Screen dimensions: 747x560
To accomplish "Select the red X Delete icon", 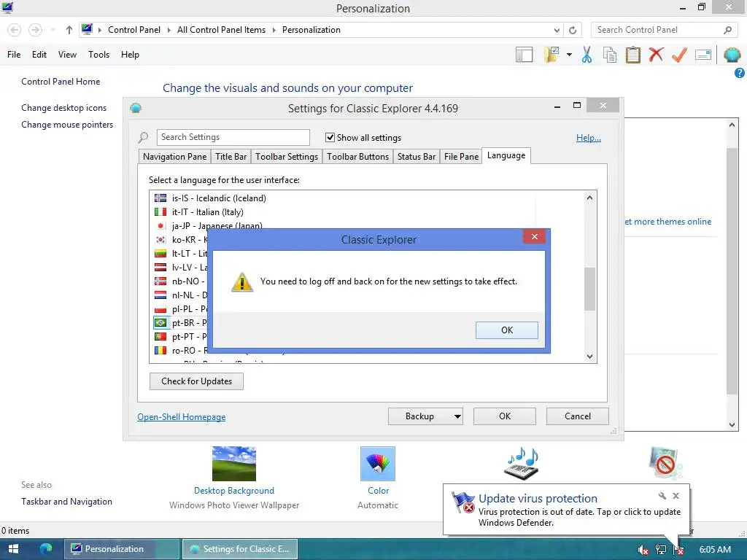I will (x=656, y=55).
